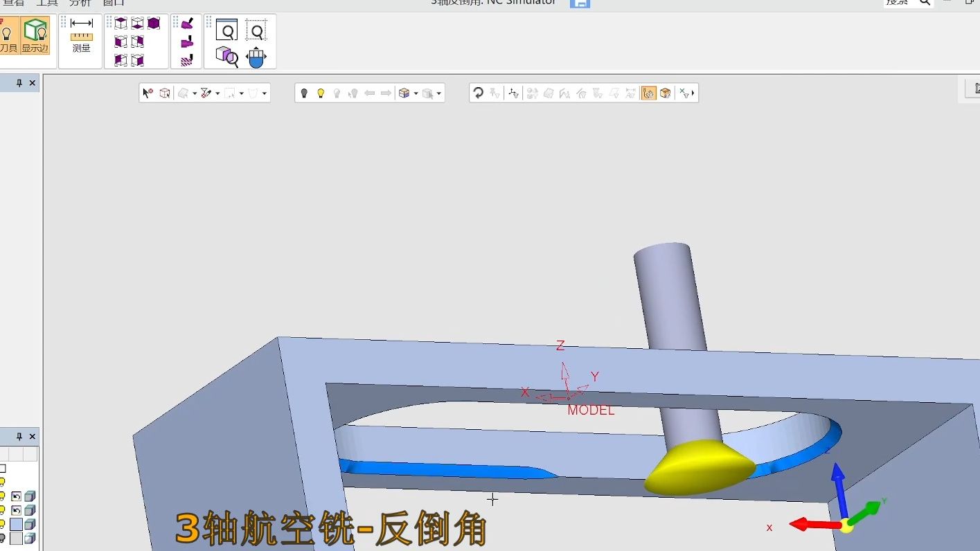Click the light blue color swatch in panel
Viewport: 980px width, 551px height.
pyautogui.click(x=16, y=524)
